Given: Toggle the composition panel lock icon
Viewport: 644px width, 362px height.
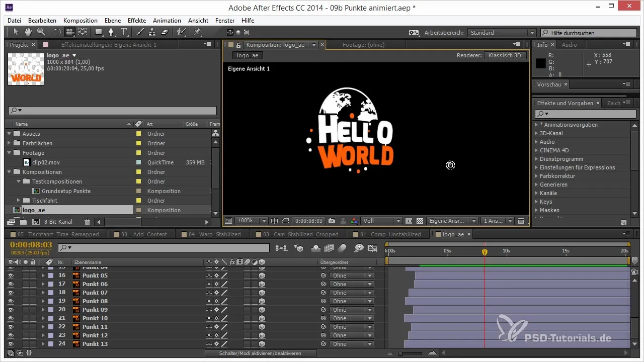Looking at the screenshot, I should point(238,45).
